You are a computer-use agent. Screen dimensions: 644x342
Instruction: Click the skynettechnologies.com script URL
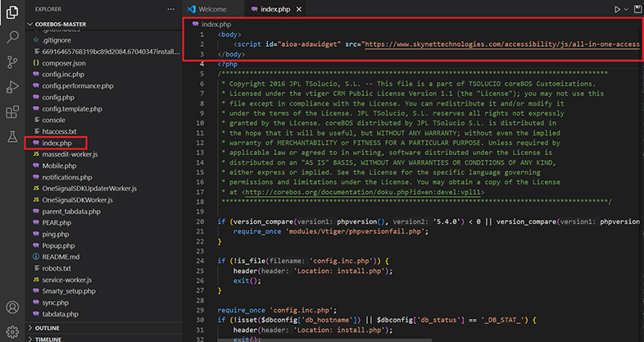[502, 44]
